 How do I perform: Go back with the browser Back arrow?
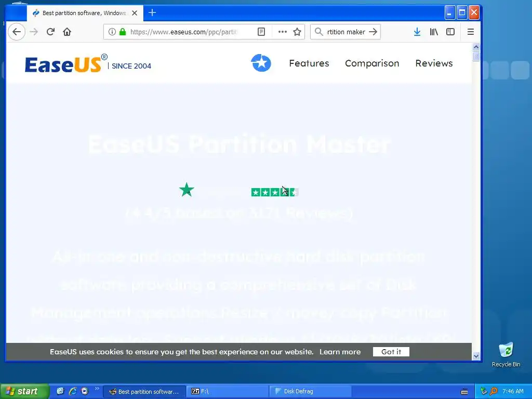[x=16, y=32]
